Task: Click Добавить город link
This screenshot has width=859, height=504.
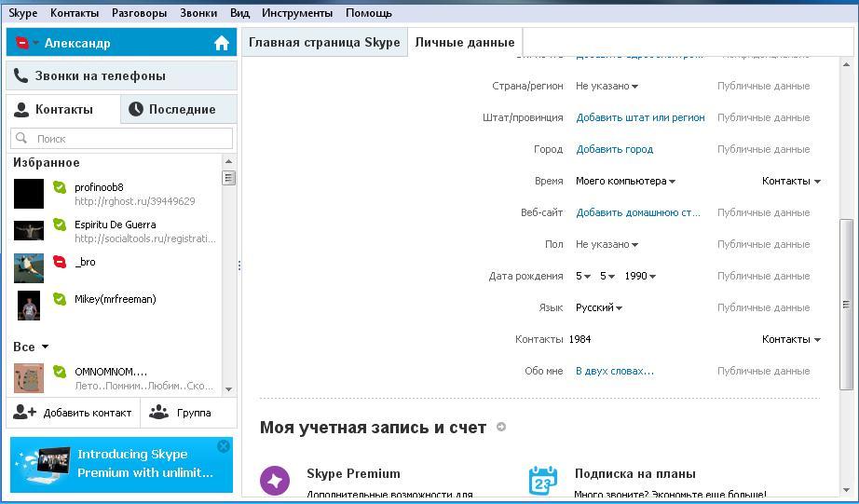Action: click(x=614, y=150)
